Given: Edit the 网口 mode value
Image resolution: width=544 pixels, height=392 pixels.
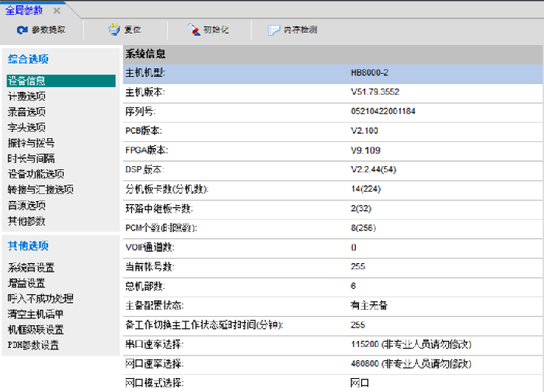Looking at the screenshot, I should pos(360,383).
